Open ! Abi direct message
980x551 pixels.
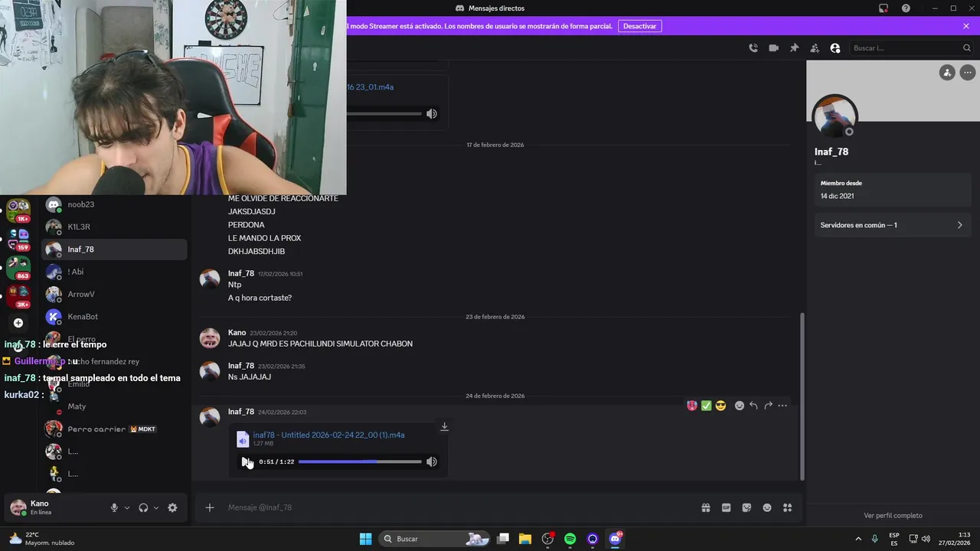coord(115,272)
